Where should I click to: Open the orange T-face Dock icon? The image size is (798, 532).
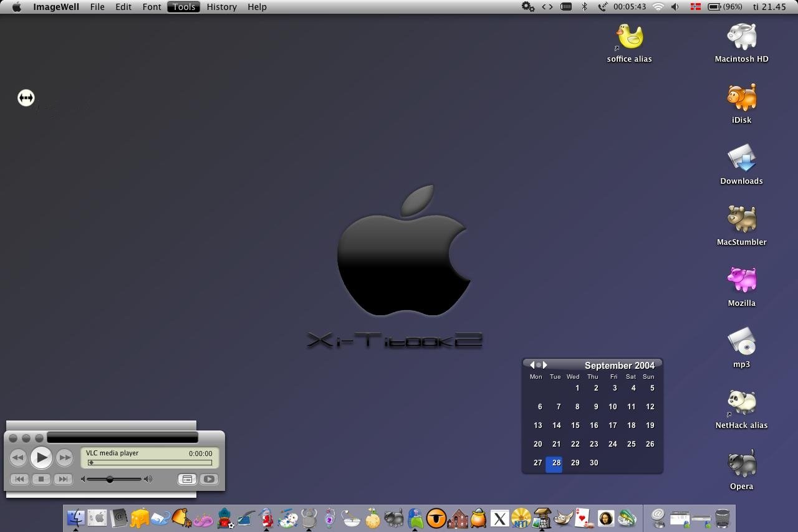[x=436, y=518]
